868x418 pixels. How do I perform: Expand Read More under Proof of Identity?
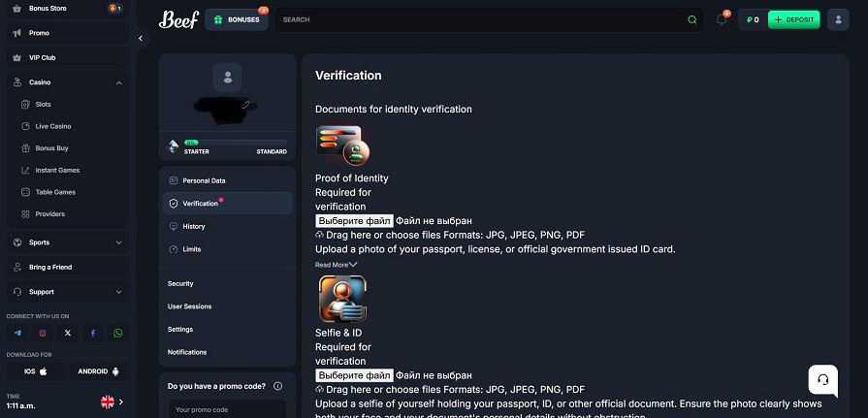pos(337,265)
